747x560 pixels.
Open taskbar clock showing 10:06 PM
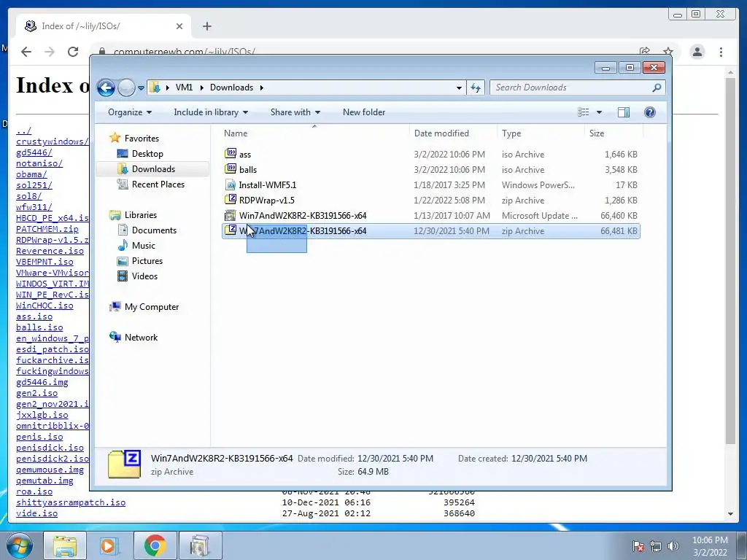[x=710, y=546]
